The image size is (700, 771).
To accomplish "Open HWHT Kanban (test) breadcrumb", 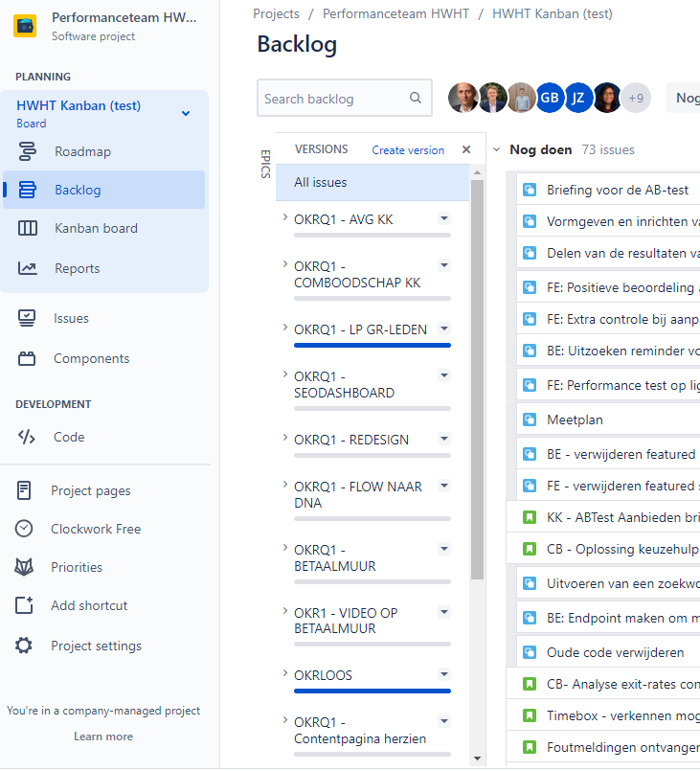I will (553, 13).
